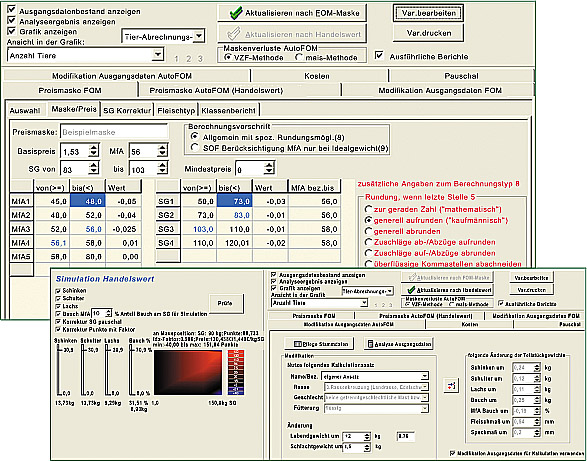The height and width of the screenshot is (461, 587).
Task: Click the Schulter vertical slider
Action: click(83, 370)
